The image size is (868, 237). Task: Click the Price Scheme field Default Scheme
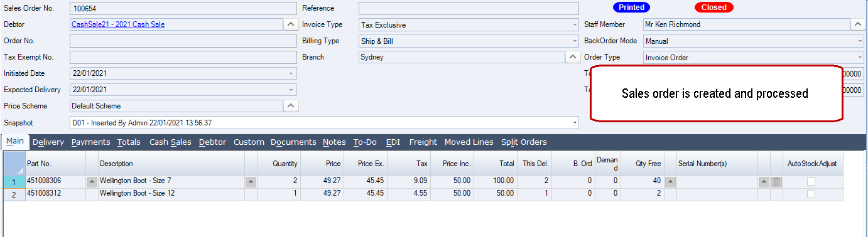[176, 107]
